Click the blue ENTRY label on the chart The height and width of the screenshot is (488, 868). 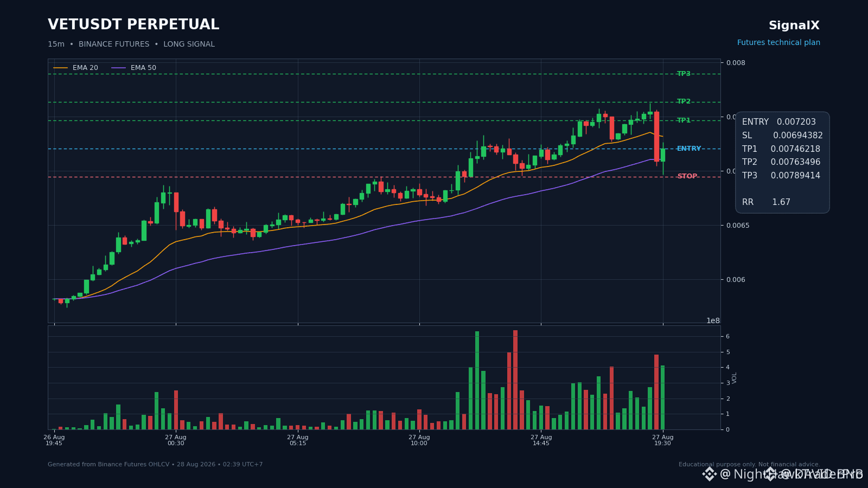pos(689,149)
